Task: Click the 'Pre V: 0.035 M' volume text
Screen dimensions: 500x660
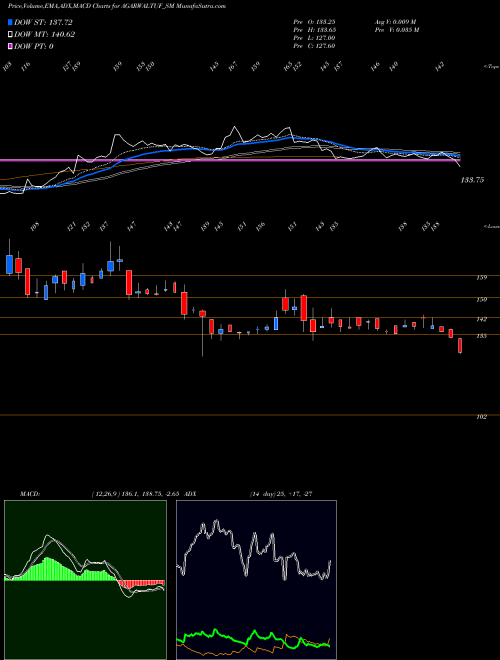Action: [395, 29]
